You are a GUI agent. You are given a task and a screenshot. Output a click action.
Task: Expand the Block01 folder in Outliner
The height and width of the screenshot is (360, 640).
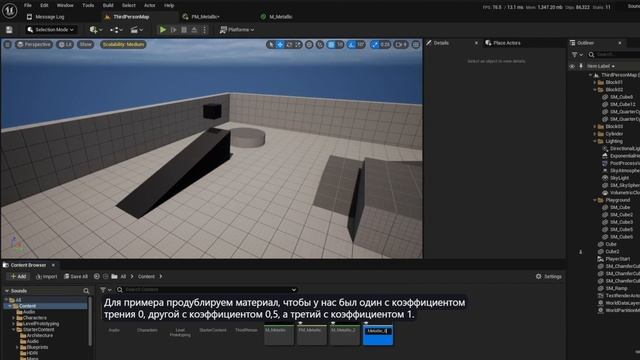point(595,82)
